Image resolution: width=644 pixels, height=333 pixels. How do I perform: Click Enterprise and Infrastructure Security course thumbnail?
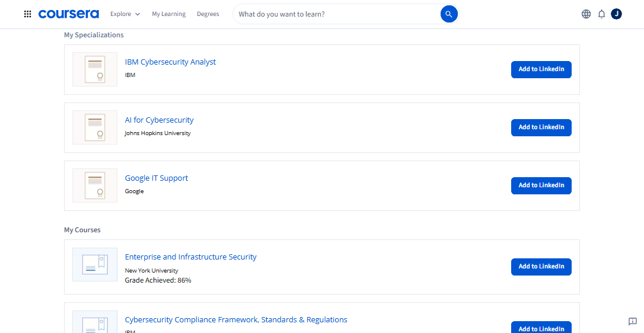(95, 264)
